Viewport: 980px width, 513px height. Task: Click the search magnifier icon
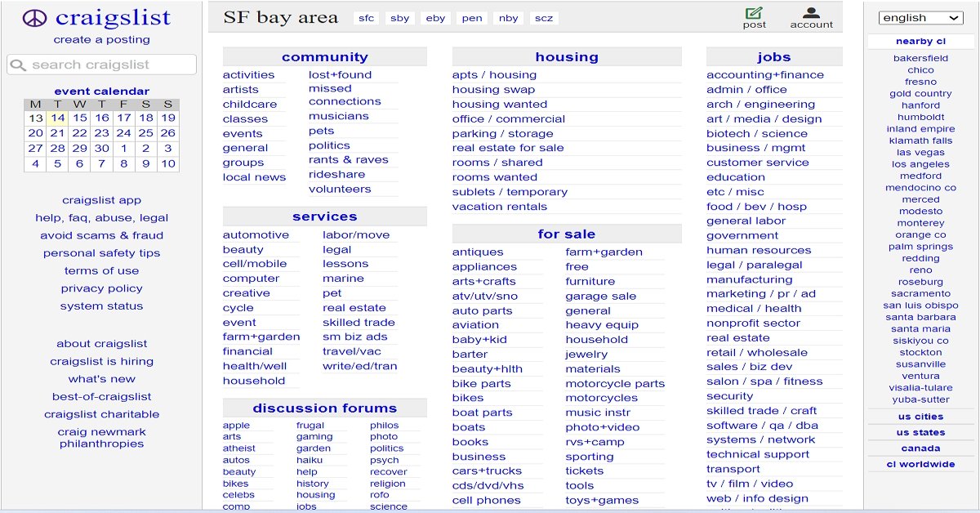click(x=19, y=65)
